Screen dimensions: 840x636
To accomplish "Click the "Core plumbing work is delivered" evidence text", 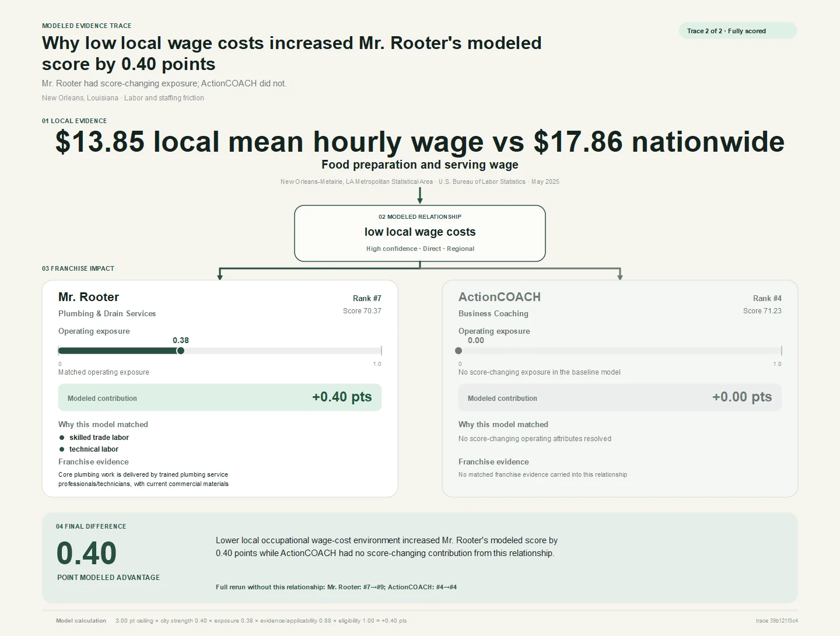I will 143,479.
